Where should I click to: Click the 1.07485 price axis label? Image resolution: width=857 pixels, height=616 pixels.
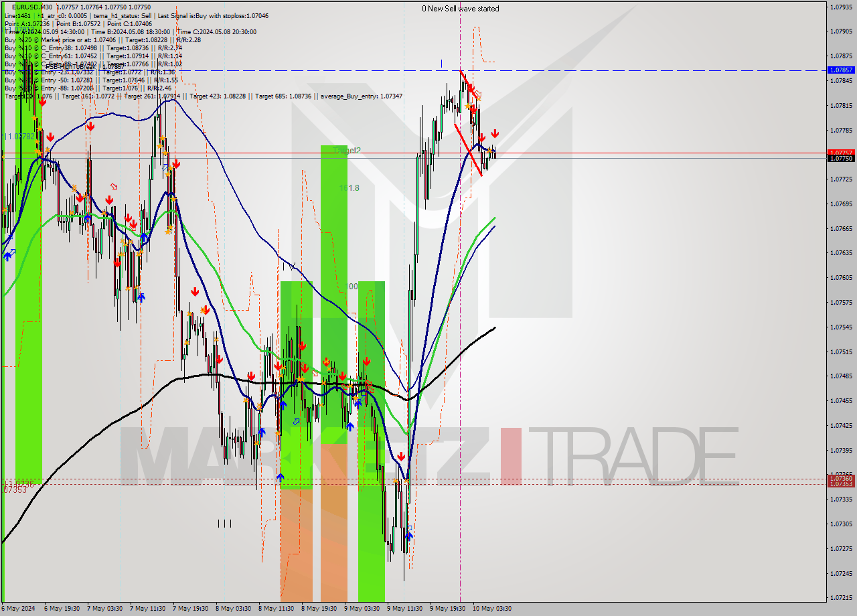coord(841,376)
